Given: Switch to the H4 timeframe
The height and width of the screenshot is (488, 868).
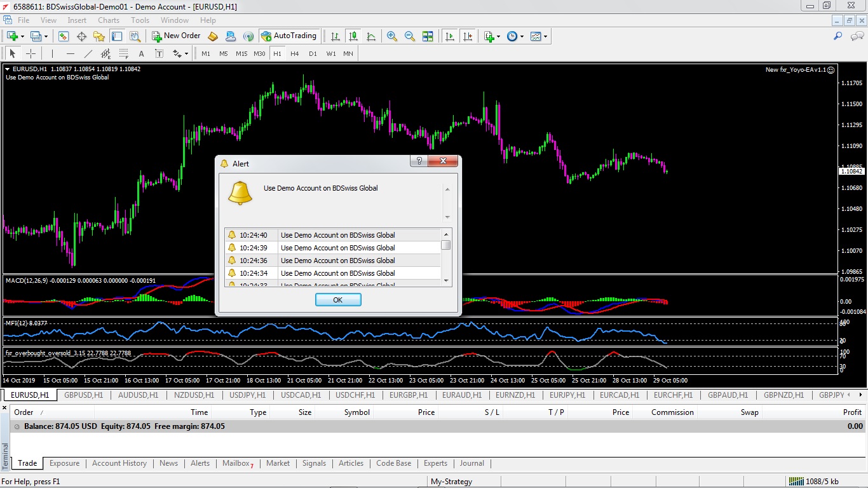Looking at the screenshot, I should click(x=294, y=54).
